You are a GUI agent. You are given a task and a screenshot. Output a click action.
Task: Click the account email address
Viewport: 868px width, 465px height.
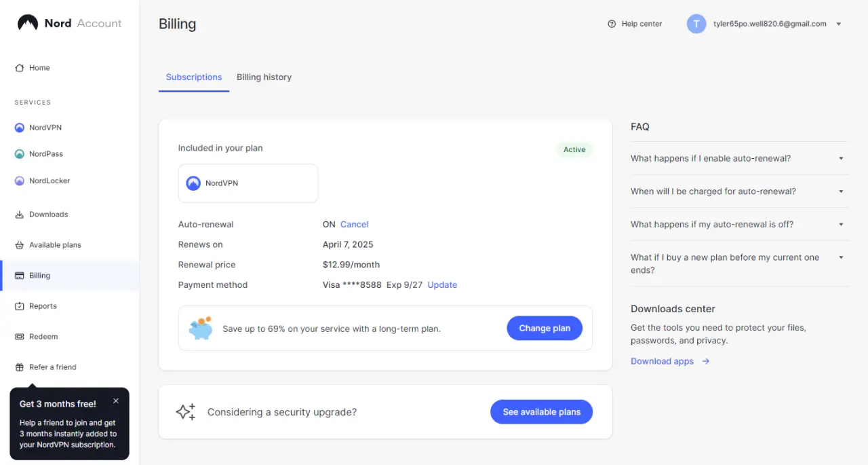[x=770, y=24]
